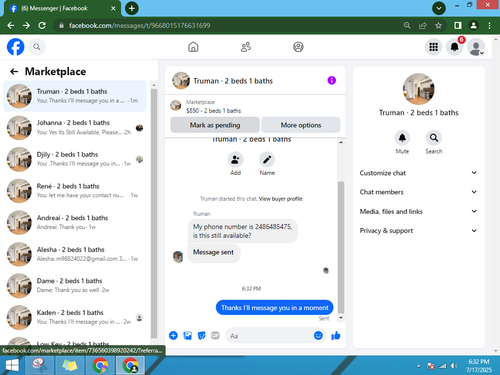Open the Snipping Tool taskbar icon
This screenshot has height=375, width=500.
pos(40,365)
